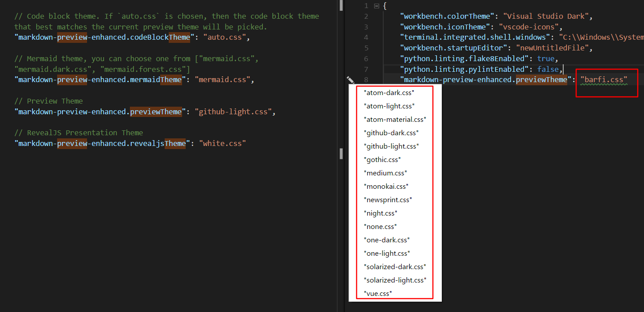Click the pencil quick-edit icon in the gutter
The image size is (644, 312).
click(350, 79)
